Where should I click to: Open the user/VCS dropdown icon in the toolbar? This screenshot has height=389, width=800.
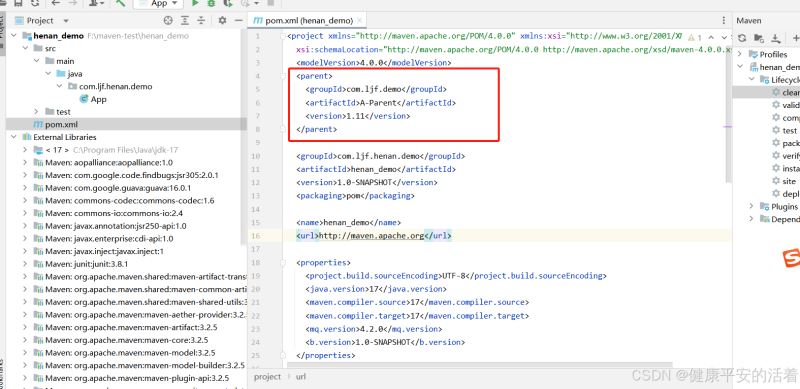[97, 3]
